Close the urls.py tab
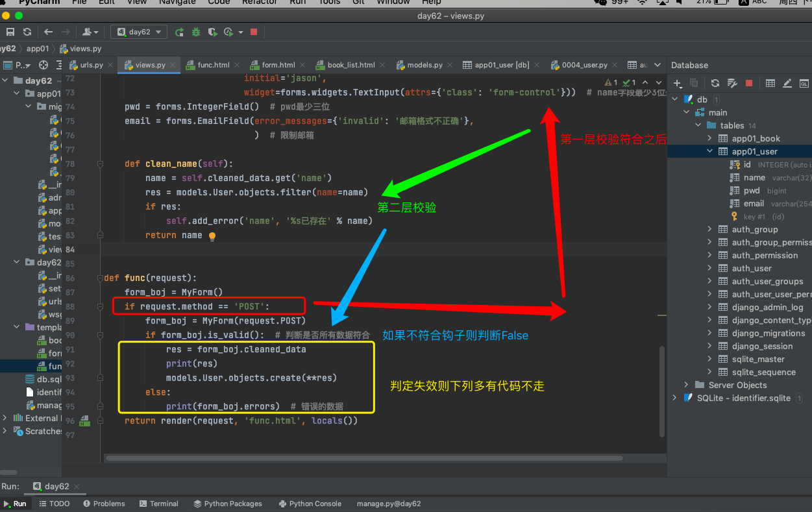812x512 pixels. pyautogui.click(x=110, y=65)
